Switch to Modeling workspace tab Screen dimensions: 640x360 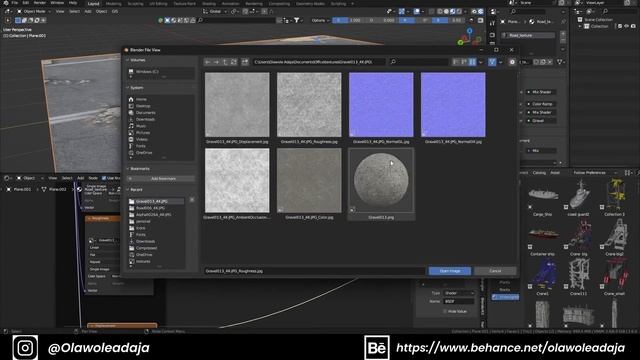113,3
